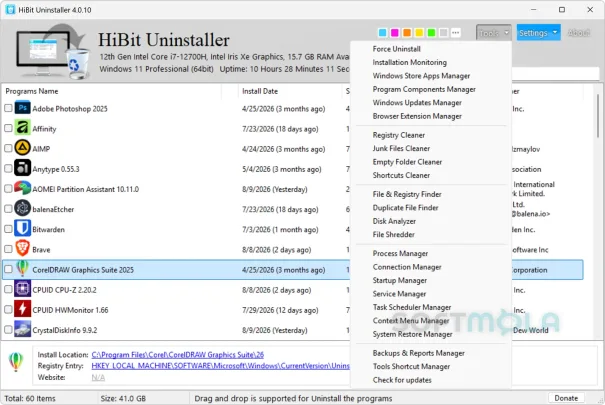Select Junk Files Cleaner
The height and width of the screenshot is (405, 605).
[401, 148]
